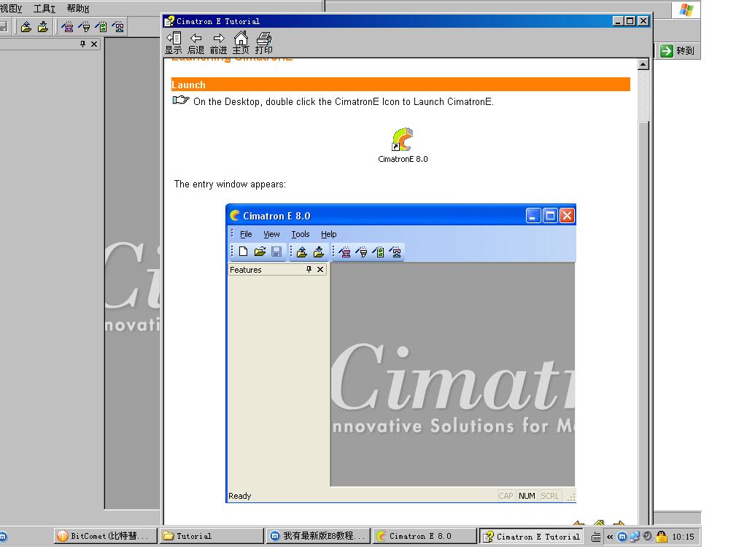Screen dimensions: 747x560
Task: Click the import icon in background Cimatron toolbar
Action: [x=43, y=27]
